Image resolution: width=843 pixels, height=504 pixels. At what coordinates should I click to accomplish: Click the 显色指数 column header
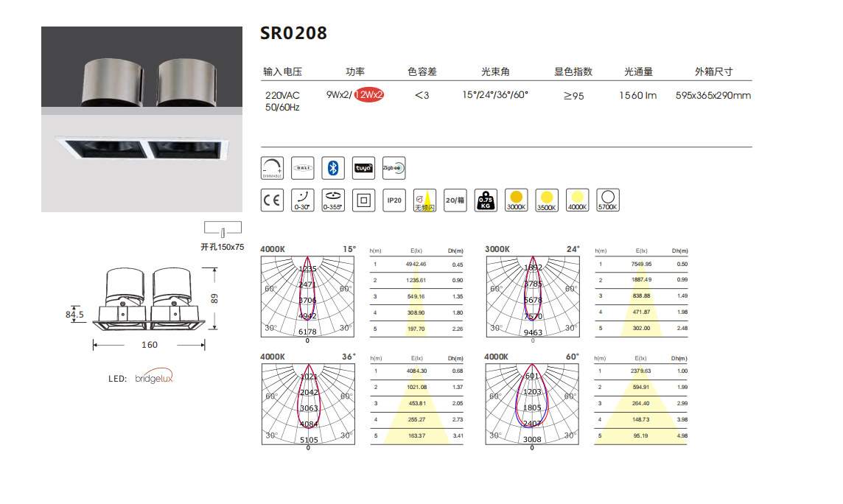573,71
